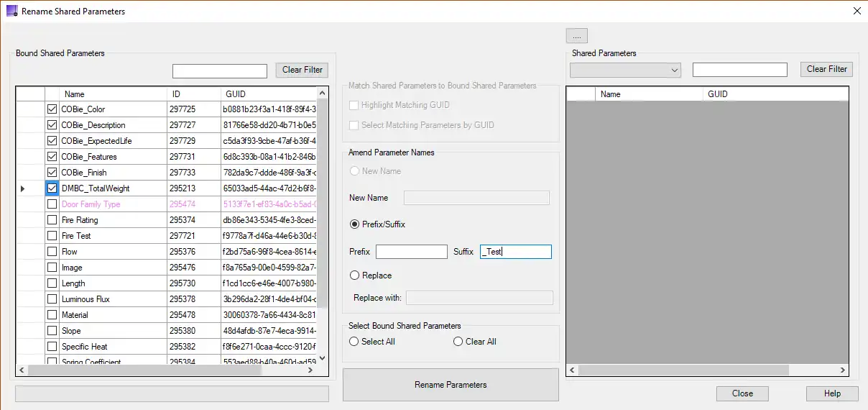Choose the Clear All radio option
The width and height of the screenshot is (868, 410).
(458, 342)
